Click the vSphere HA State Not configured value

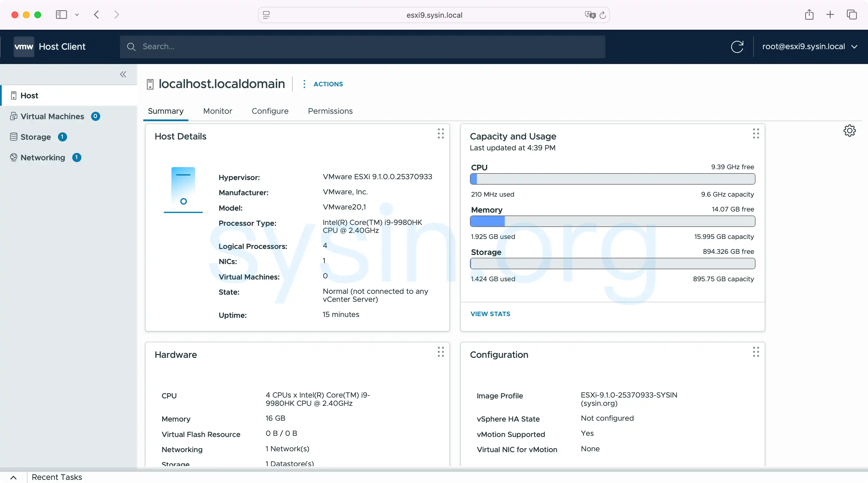[607, 418]
